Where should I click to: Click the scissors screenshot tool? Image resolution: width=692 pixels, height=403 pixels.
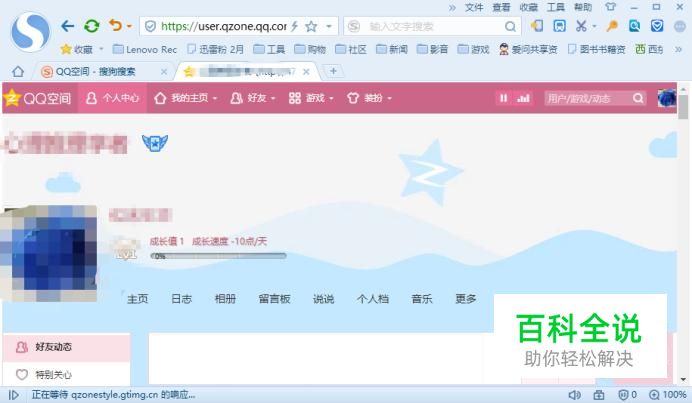coord(581,26)
